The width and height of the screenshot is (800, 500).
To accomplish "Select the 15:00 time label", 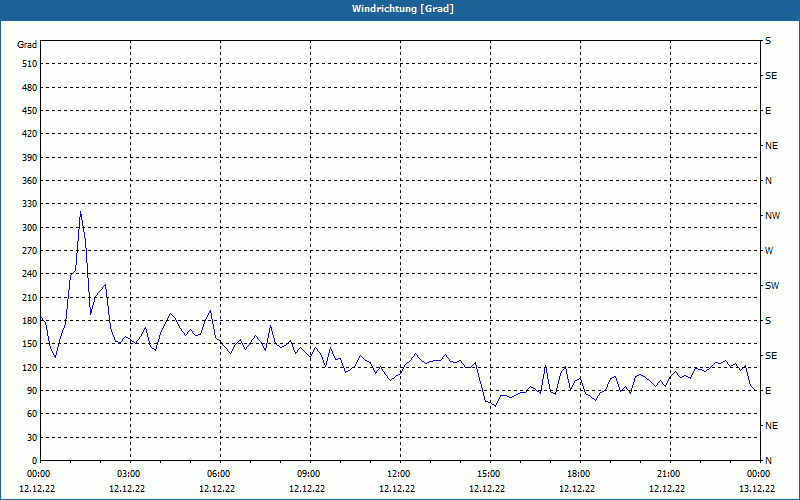I will click(489, 474).
